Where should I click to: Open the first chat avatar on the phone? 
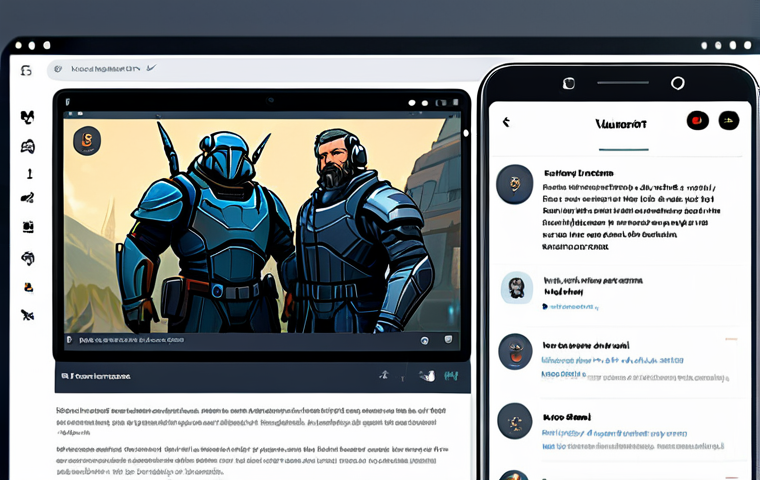pyautogui.click(x=514, y=183)
